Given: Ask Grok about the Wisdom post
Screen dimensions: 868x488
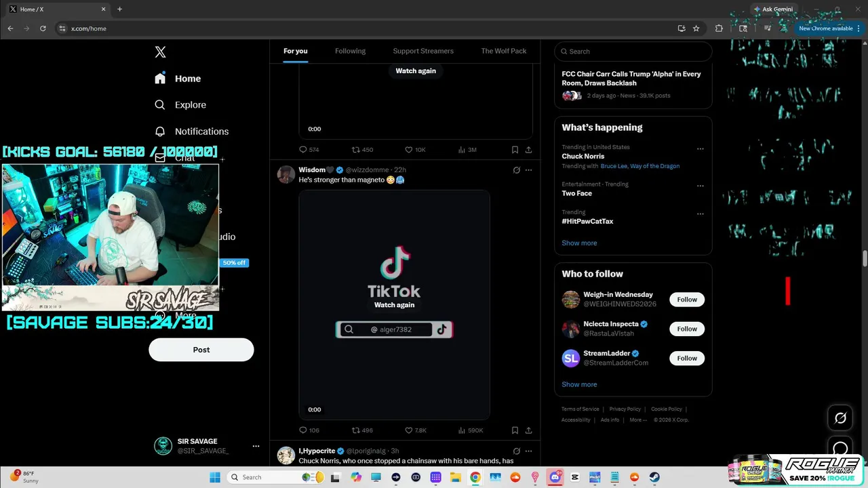Looking at the screenshot, I should click(x=516, y=170).
